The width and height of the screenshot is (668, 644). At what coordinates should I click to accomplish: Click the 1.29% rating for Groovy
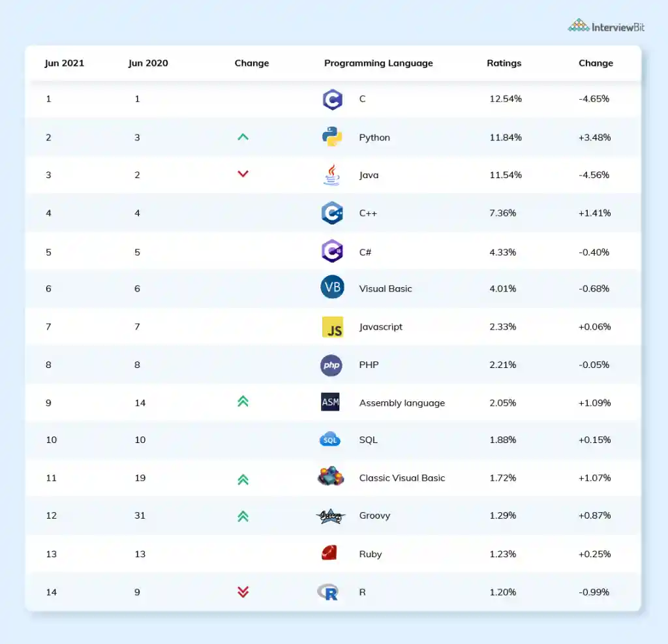tap(503, 515)
